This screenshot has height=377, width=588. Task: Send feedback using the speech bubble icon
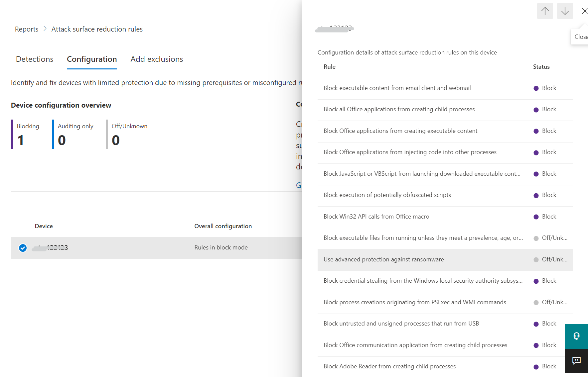(x=576, y=361)
